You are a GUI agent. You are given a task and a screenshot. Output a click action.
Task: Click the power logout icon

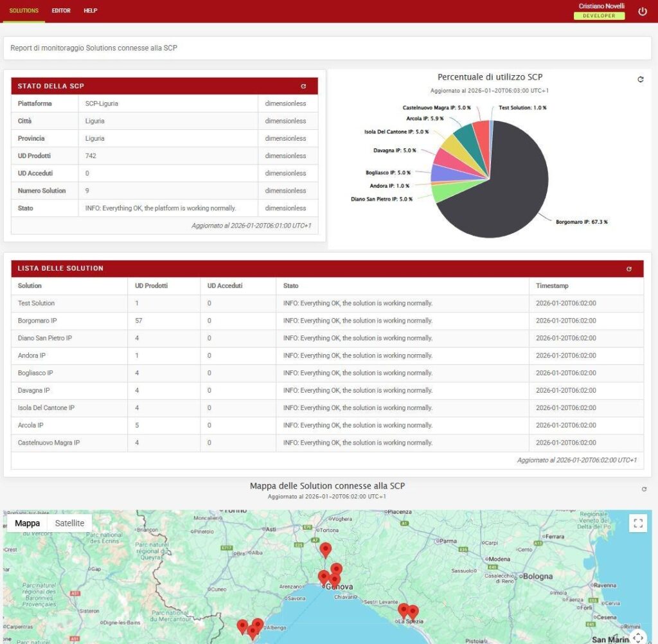(x=642, y=12)
